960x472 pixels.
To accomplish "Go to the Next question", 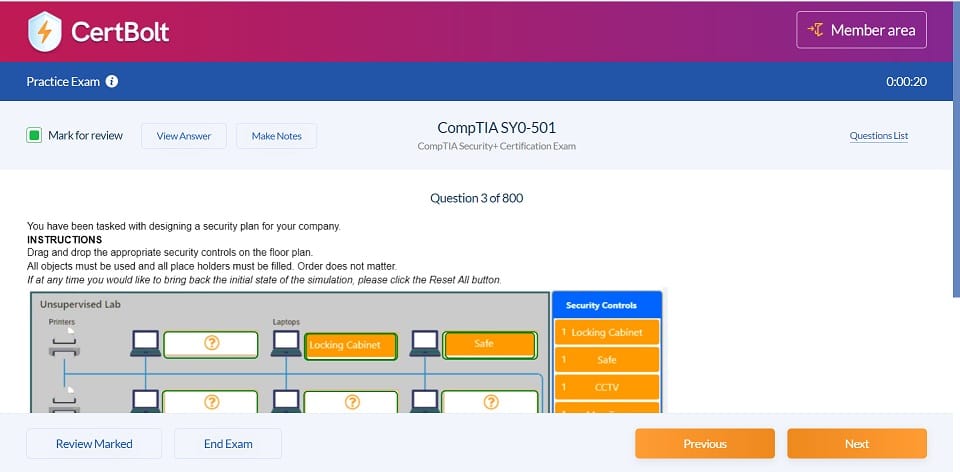I will pyautogui.click(x=856, y=443).
